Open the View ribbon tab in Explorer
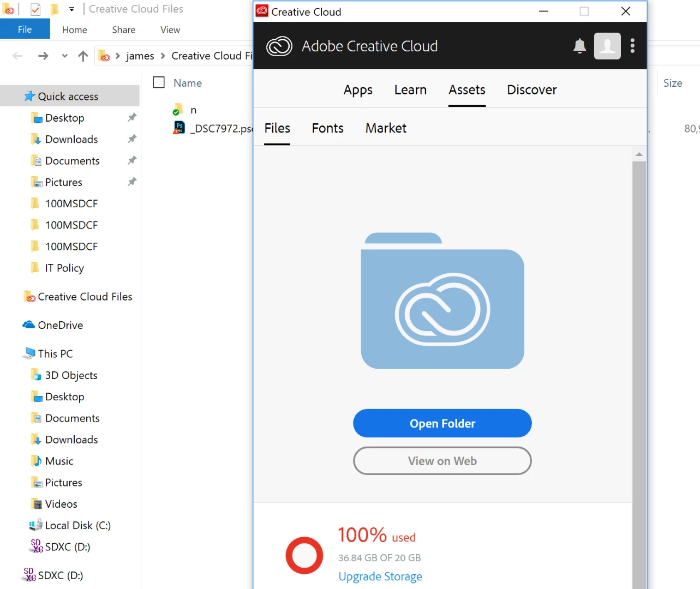700x589 pixels. 170,30
